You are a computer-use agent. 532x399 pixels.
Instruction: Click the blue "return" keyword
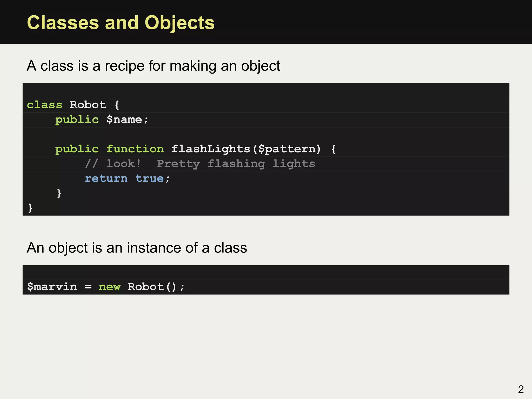click(x=106, y=178)
